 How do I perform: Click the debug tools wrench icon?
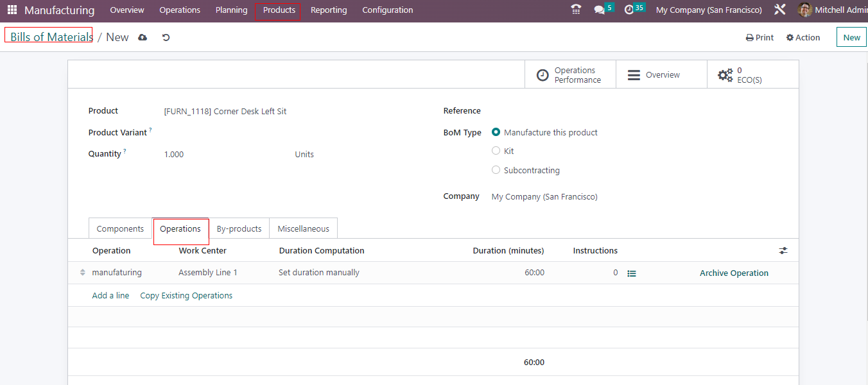(x=780, y=10)
